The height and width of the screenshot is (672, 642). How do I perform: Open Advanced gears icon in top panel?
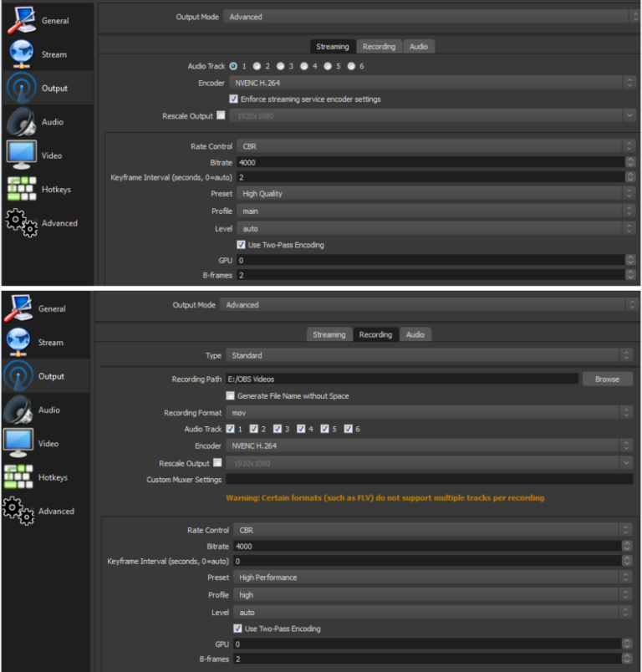click(x=22, y=223)
